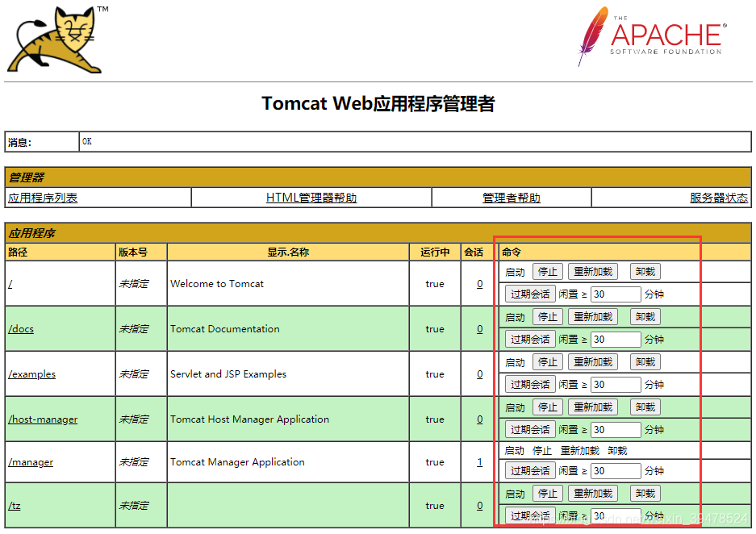This screenshot has height=534, width=756.
Task: Focus idle minutes field for /host-manager
Action: 616,429
